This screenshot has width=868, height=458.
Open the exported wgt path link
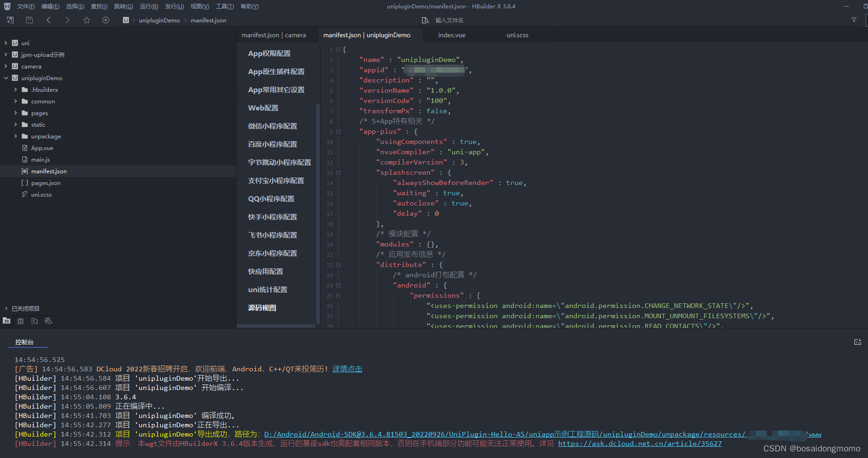tap(542, 434)
